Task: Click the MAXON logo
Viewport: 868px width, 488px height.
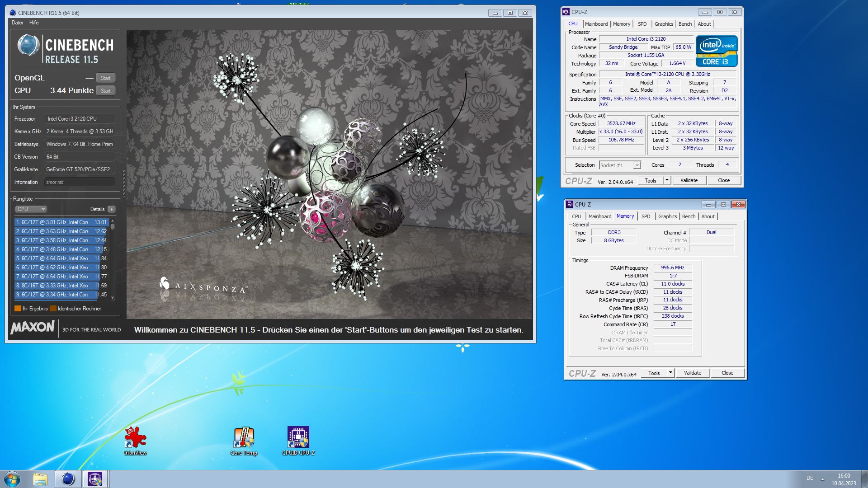Action: [x=33, y=327]
